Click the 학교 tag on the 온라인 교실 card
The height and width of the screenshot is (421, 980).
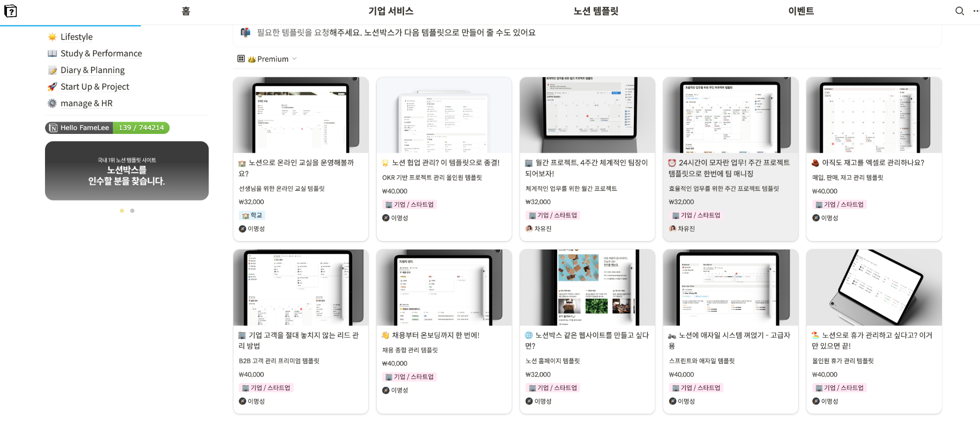coord(252,215)
